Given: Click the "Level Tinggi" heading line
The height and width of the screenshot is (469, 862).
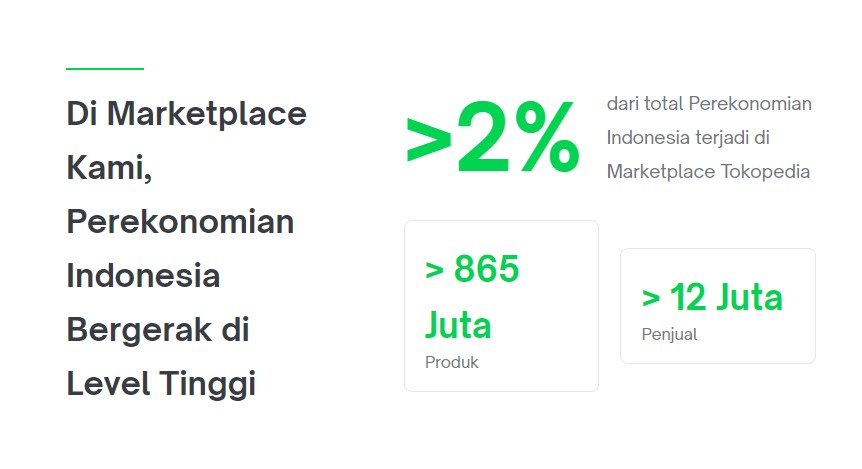Looking at the screenshot, I should 161,384.
